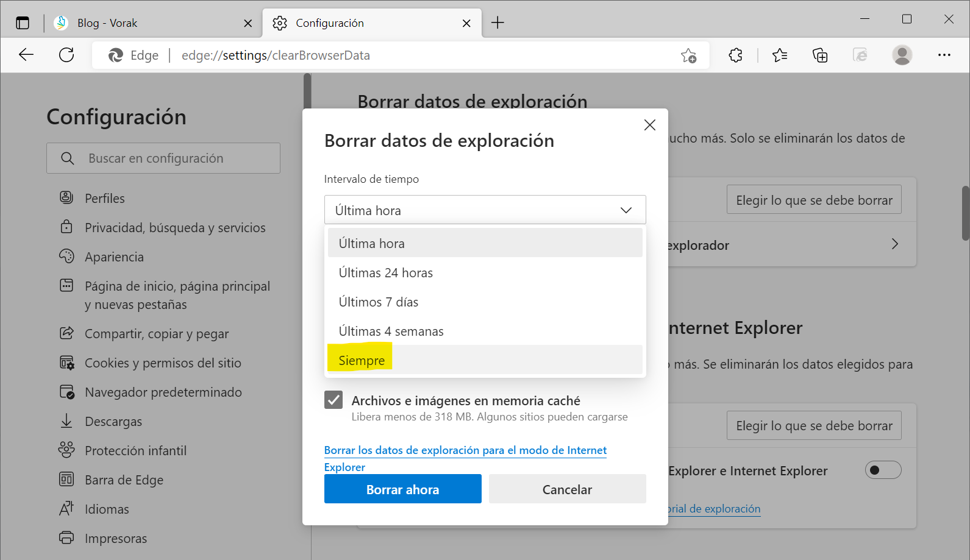This screenshot has width=970, height=560.
Task: Click the Borrar ahora button
Action: [x=402, y=489]
